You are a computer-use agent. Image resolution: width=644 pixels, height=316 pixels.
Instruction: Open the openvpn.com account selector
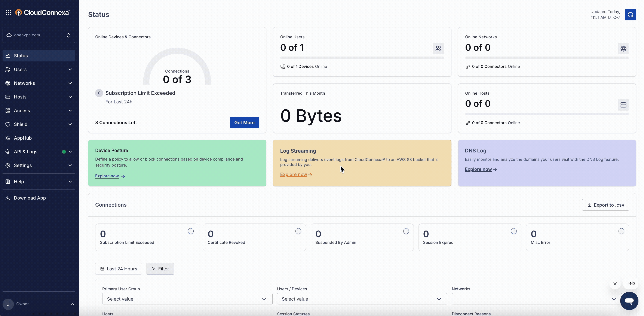[x=39, y=35]
